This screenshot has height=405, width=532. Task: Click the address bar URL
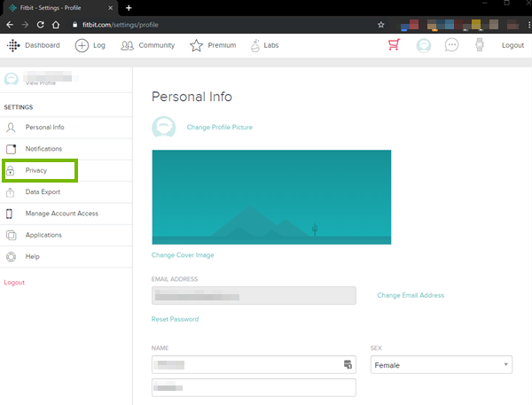coord(121,25)
